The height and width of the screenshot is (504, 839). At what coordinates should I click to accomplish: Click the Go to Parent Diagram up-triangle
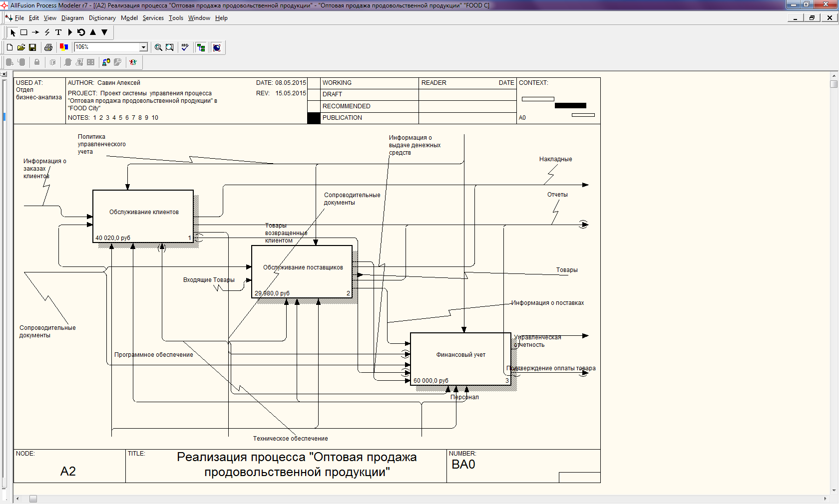click(93, 32)
